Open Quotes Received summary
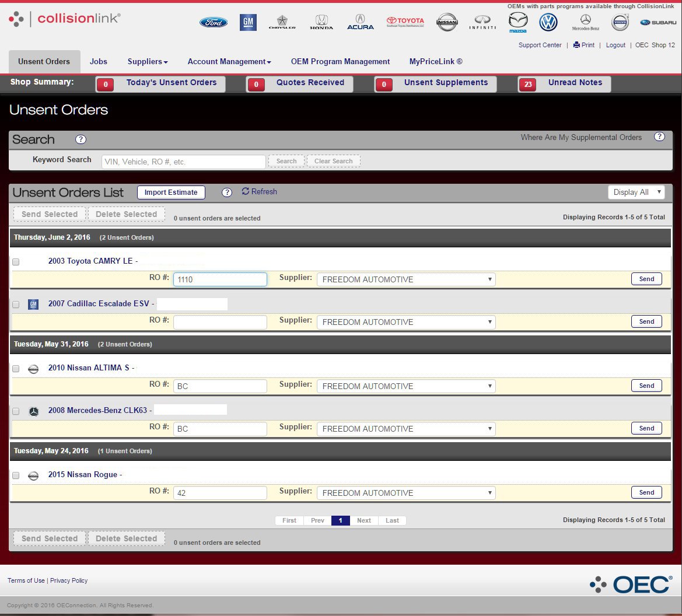This screenshot has width=682, height=616. point(300,83)
